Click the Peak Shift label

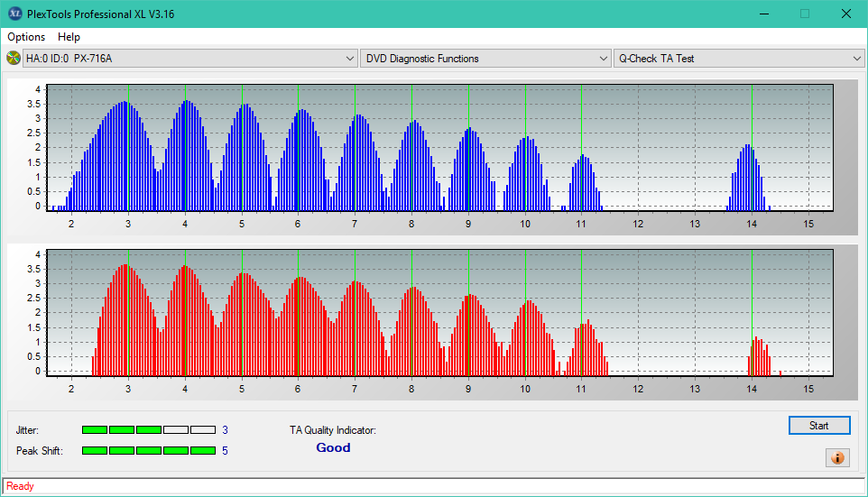coord(40,450)
